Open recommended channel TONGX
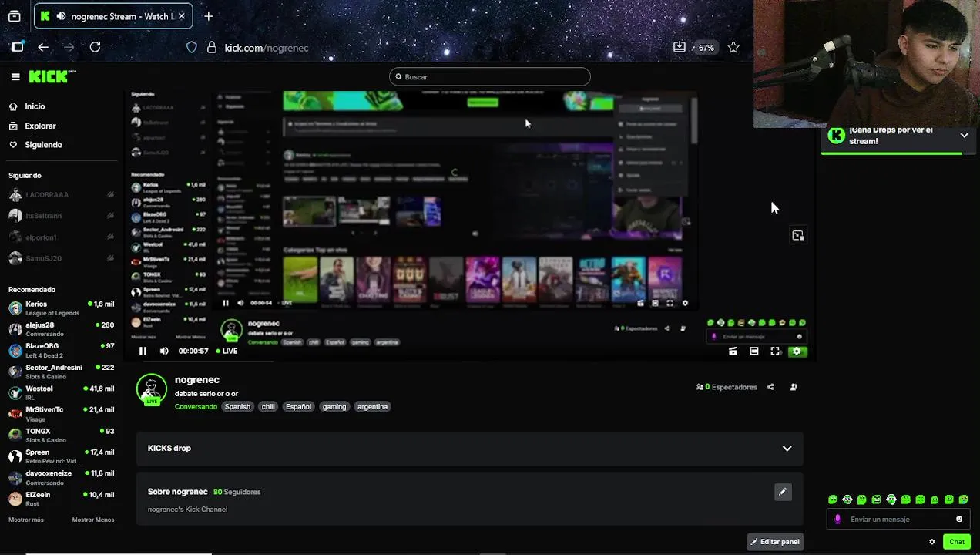Screen dimensions: 980x555 coord(62,436)
